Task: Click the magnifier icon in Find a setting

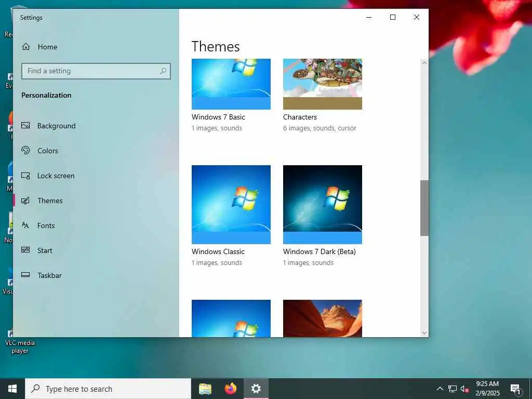Action: [x=163, y=71]
